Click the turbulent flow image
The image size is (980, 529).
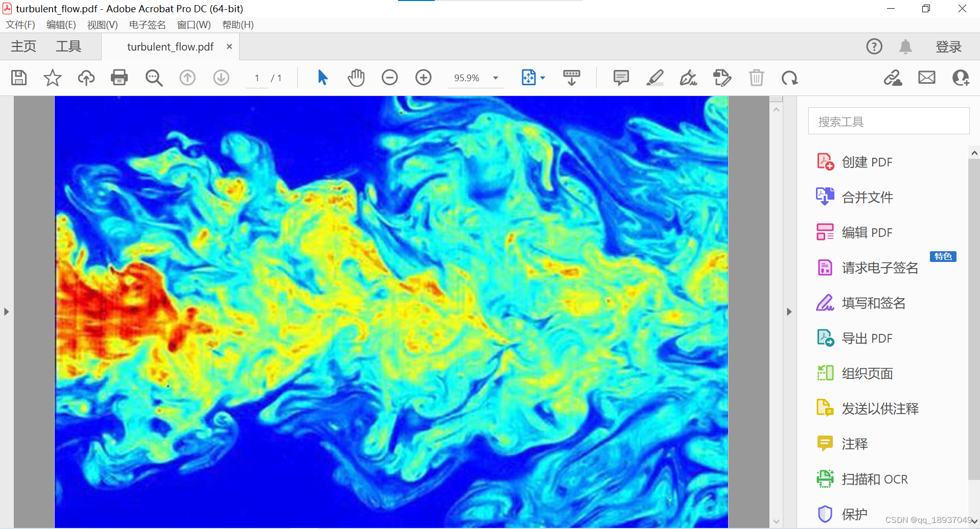click(x=391, y=311)
